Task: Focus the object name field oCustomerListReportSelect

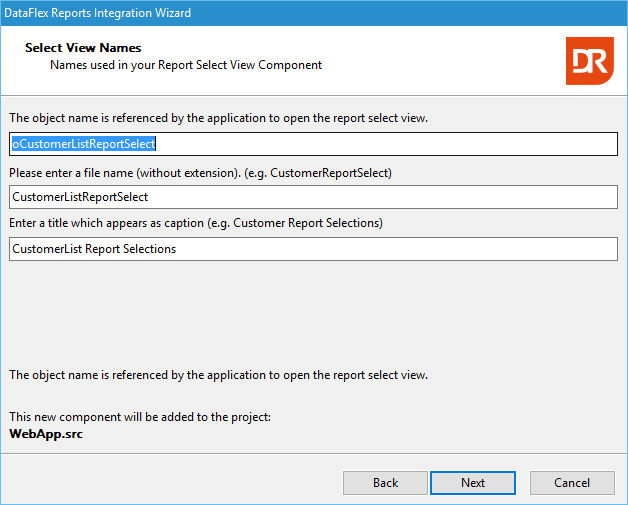Action: point(313,144)
